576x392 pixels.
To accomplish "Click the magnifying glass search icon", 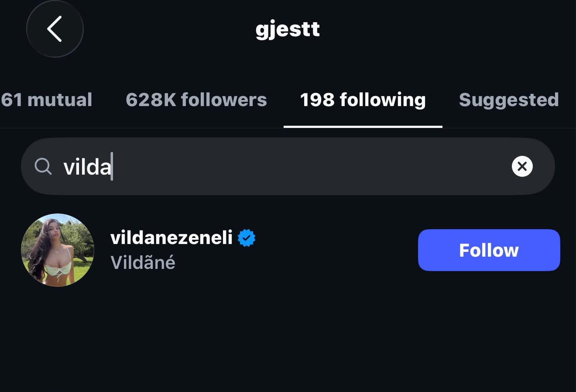I will coord(43,166).
